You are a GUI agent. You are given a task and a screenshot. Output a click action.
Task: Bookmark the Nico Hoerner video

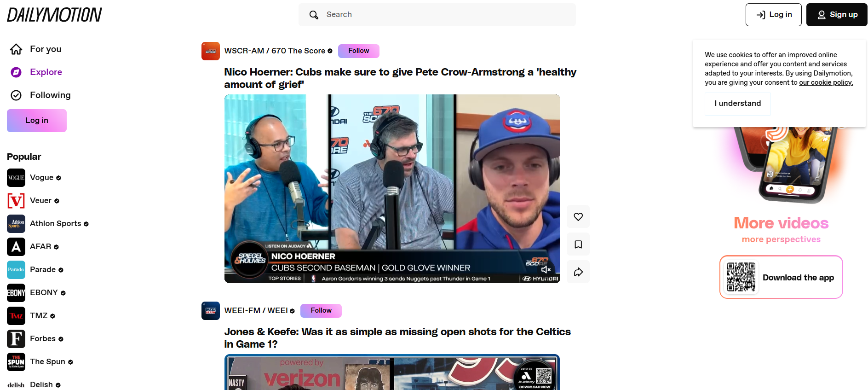point(578,244)
